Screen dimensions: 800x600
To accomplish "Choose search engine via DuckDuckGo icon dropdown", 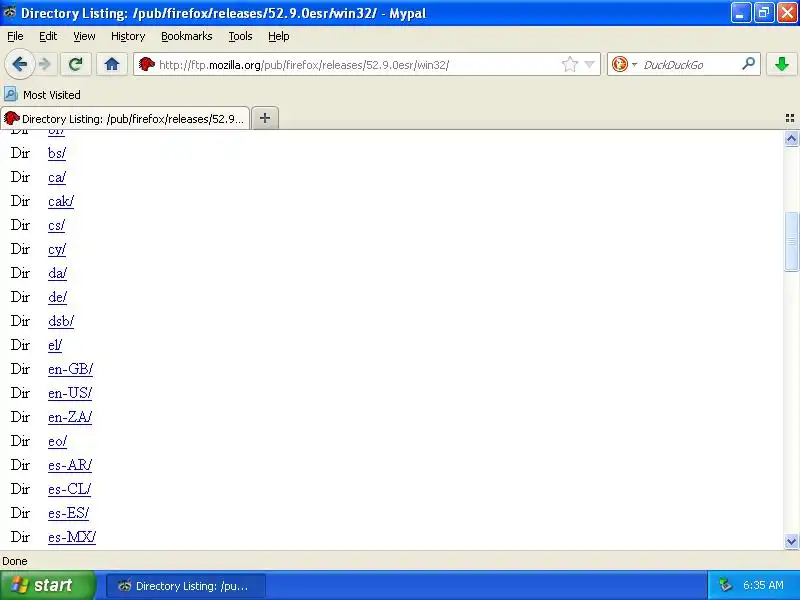I will coord(624,64).
